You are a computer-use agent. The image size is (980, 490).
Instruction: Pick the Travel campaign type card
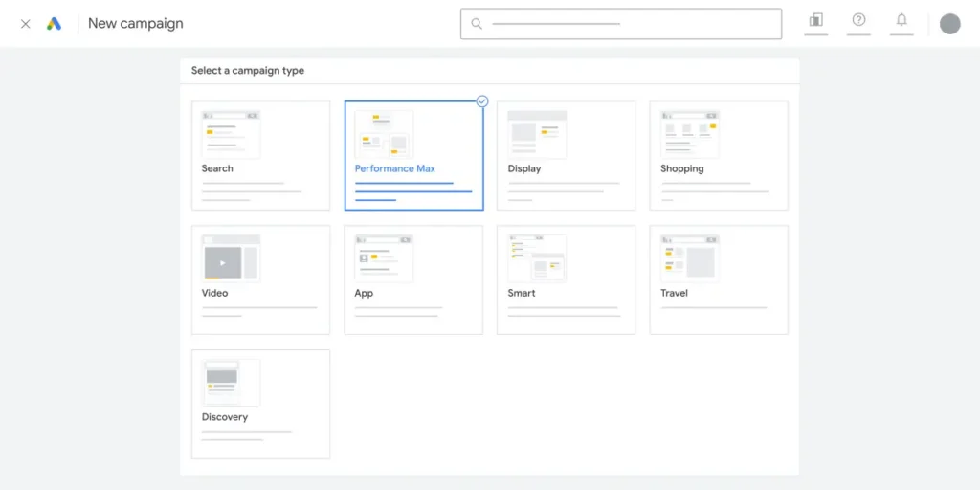pyautogui.click(x=719, y=280)
